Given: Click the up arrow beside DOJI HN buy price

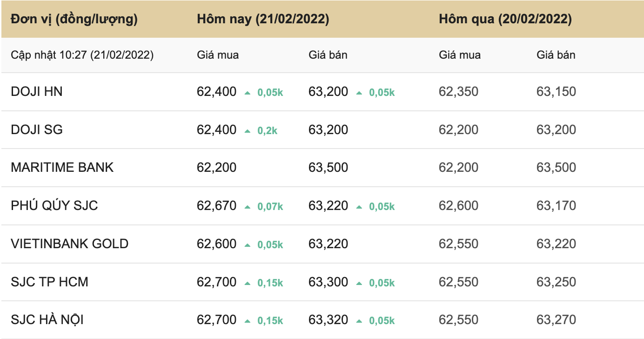Looking at the screenshot, I should (248, 93).
